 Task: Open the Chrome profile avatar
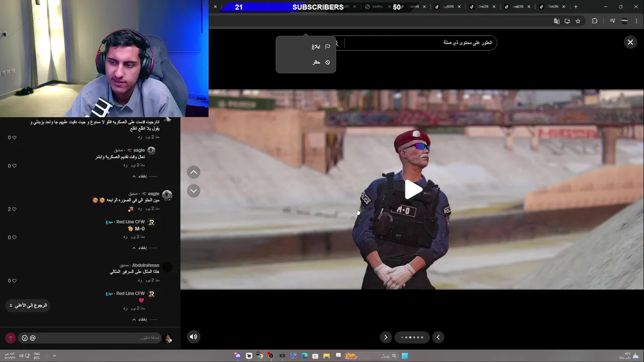[x=624, y=21]
